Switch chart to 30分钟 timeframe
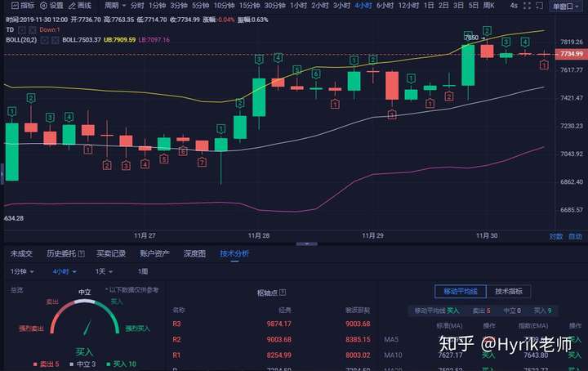 coord(275,6)
